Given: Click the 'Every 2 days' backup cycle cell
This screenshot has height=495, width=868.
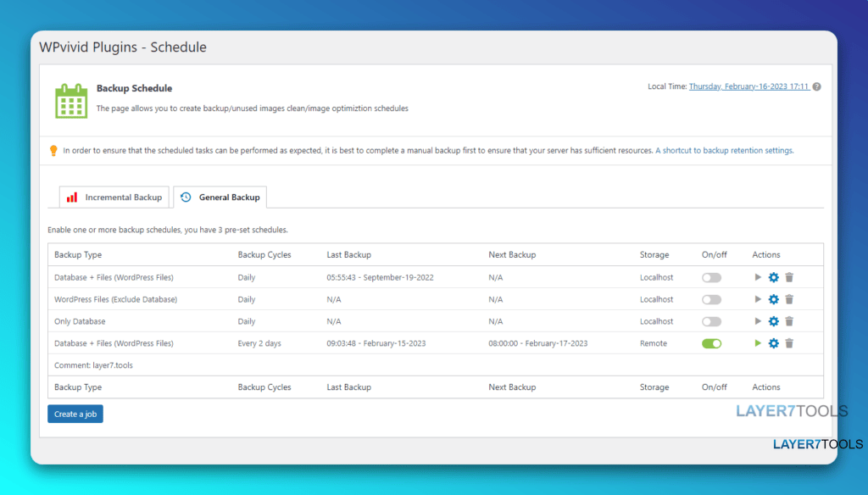Looking at the screenshot, I should 259,343.
